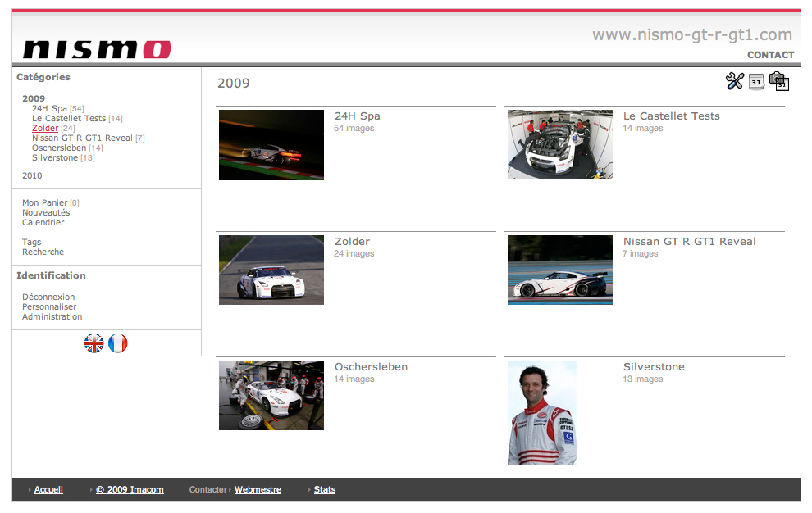Click the 24H Spa album title

click(x=358, y=116)
